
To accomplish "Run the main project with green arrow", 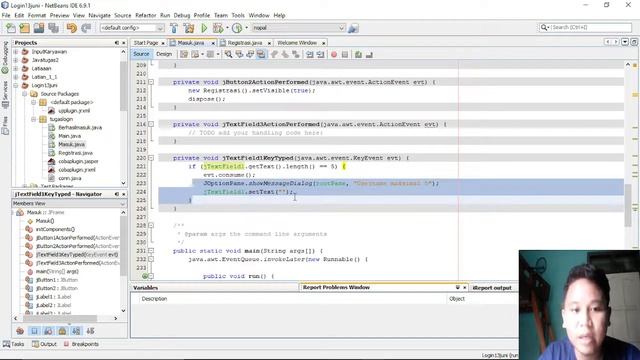I will pos(204,28).
